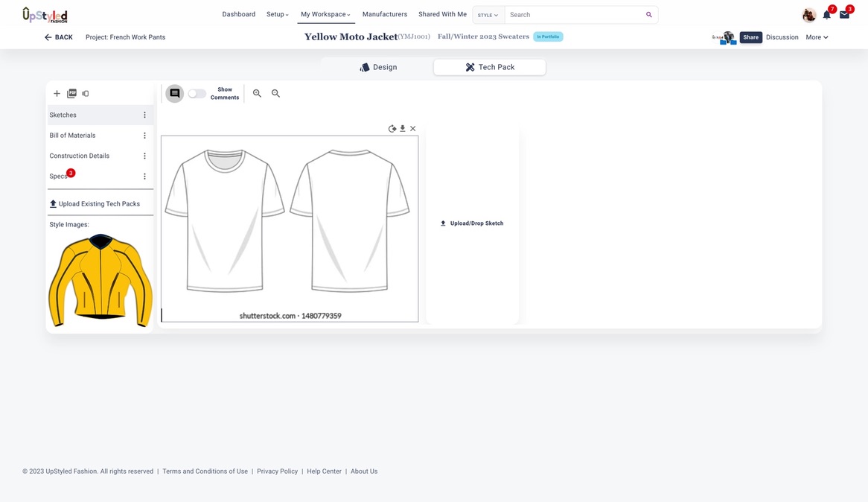Open the Style search filter dropdown
Viewport: 868px width, 502px height.
pos(488,15)
